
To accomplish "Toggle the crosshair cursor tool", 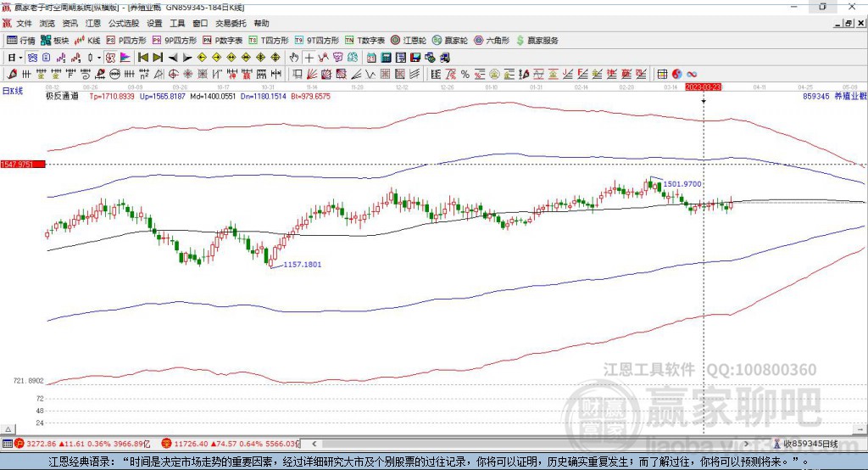I will click(309, 58).
